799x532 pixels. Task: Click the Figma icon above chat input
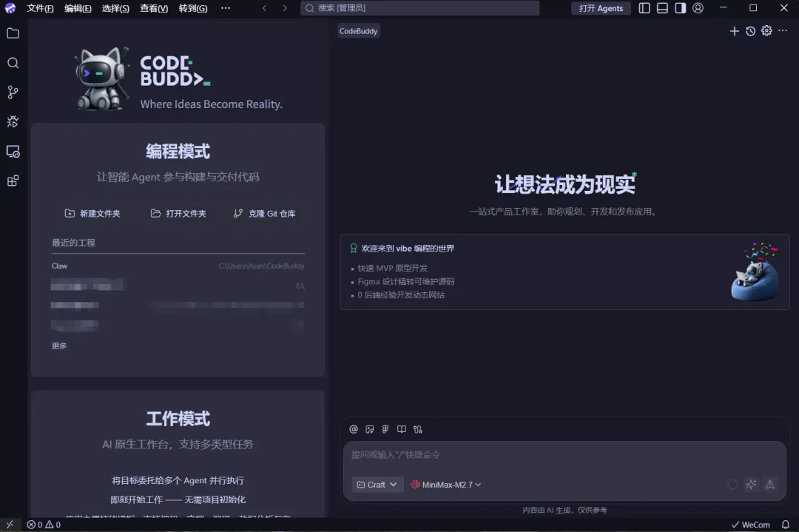tap(385, 430)
